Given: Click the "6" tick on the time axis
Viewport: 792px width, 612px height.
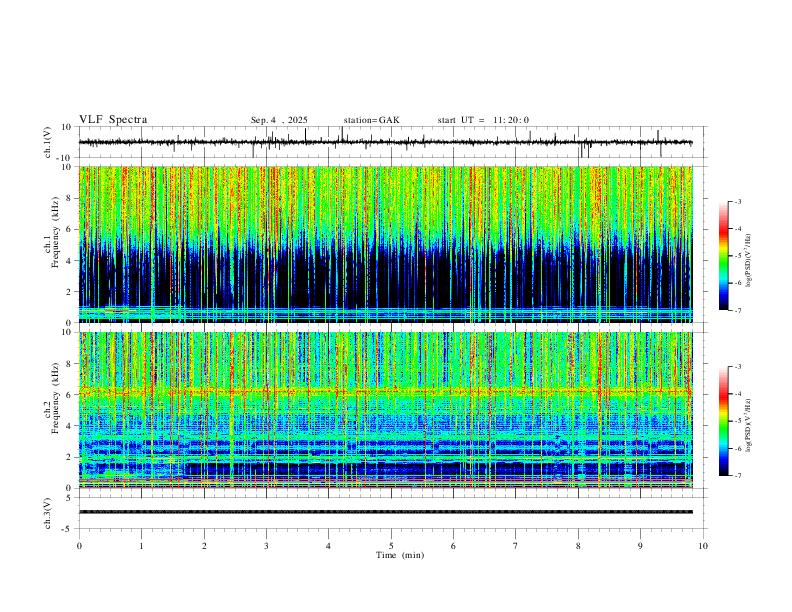Looking at the screenshot, I should [x=453, y=546].
